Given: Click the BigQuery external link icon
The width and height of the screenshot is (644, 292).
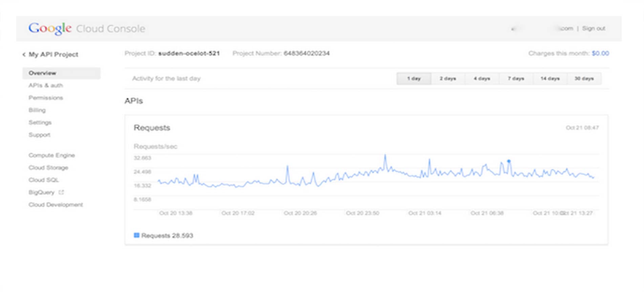Looking at the screenshot, I should (61, 192).
